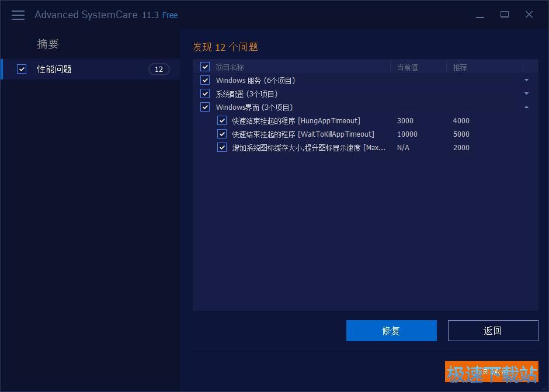Select the 快速结束挂起的程序 [HungAppTimeout] entry

coord(296,121)
